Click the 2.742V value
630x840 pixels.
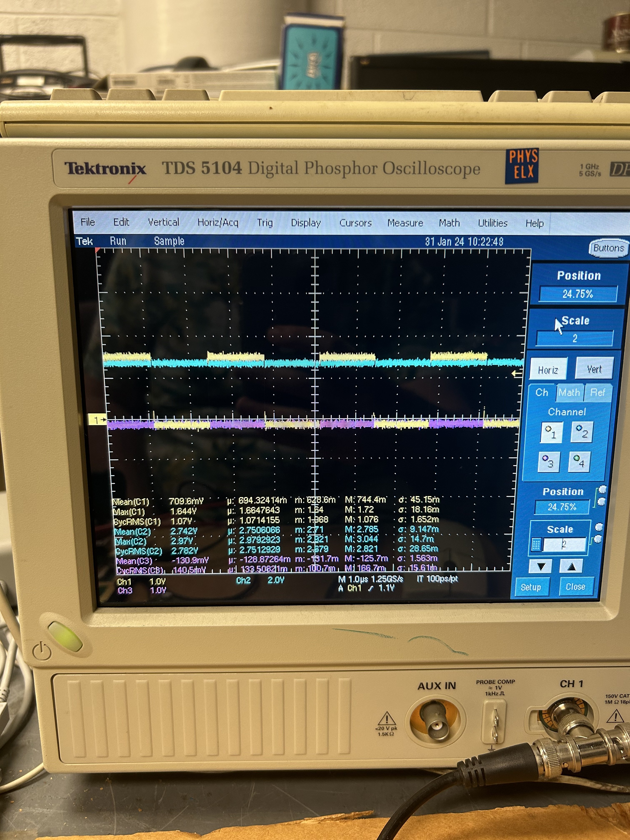point(184,531)
